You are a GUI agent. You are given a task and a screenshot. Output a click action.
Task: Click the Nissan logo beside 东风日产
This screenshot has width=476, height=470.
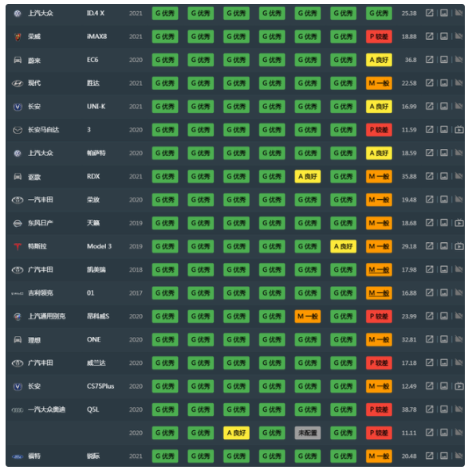point(18,224)
